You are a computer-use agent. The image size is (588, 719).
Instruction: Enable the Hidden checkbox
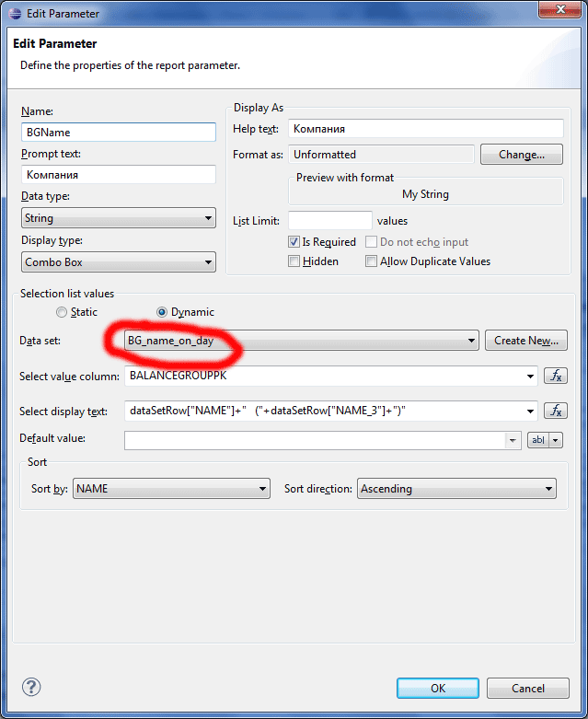(x=294, y=261)
